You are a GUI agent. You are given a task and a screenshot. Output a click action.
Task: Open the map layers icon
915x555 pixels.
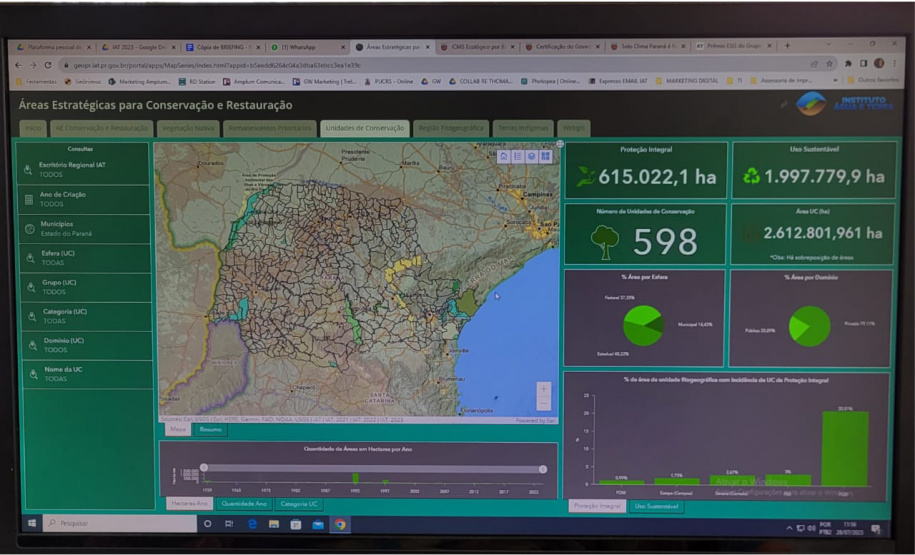[532, 156]
